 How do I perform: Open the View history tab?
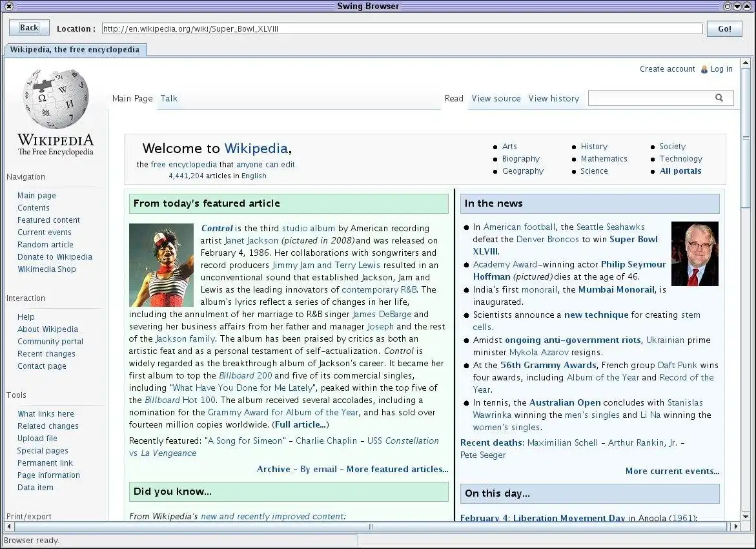tap(553, 98)
